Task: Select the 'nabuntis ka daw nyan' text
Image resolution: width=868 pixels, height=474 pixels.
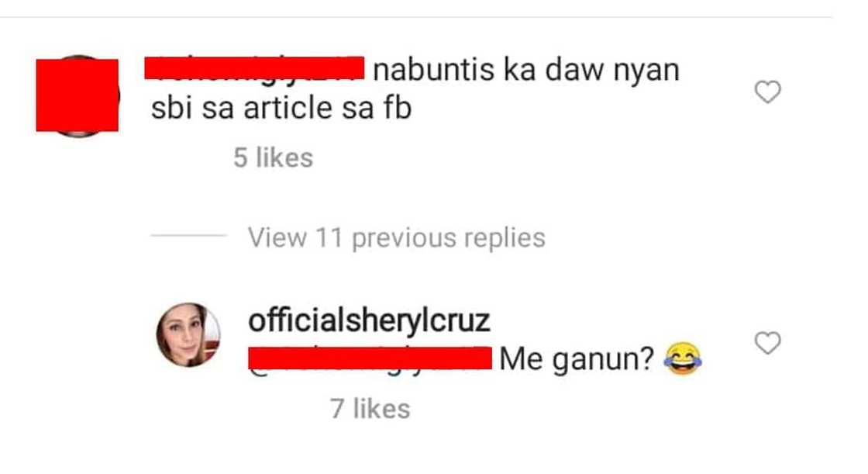Action: (x=526, y=71)
